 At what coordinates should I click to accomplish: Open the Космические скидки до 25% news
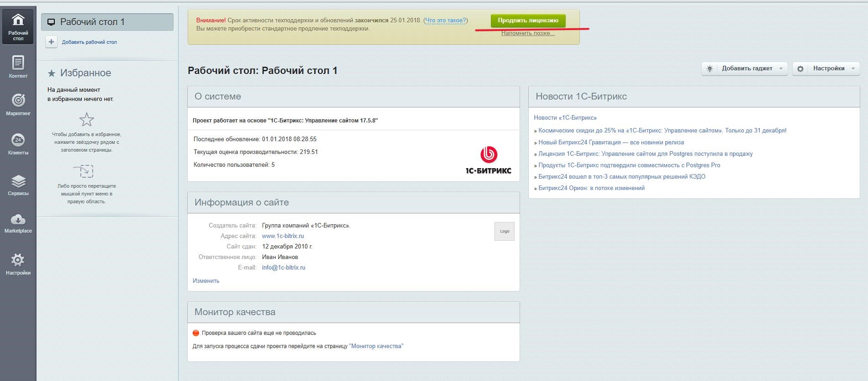point(662,131)
